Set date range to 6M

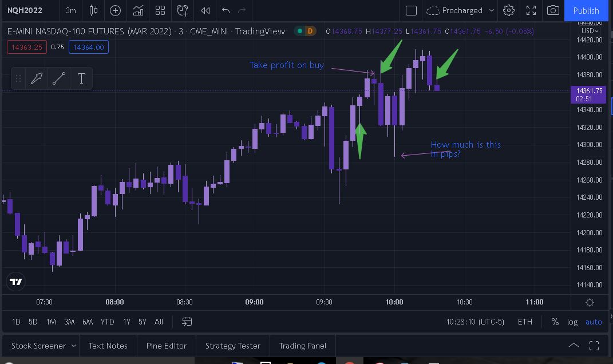88,322
